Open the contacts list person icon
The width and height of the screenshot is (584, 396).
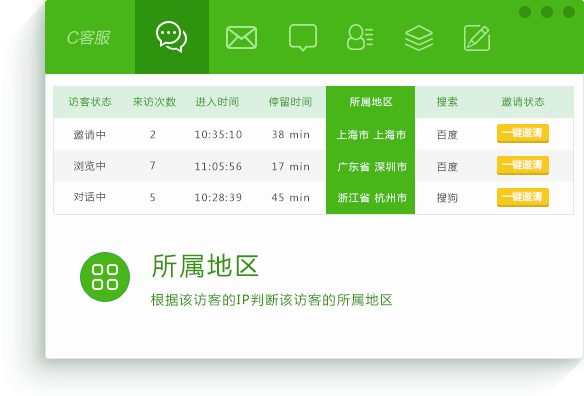point(360,37)
